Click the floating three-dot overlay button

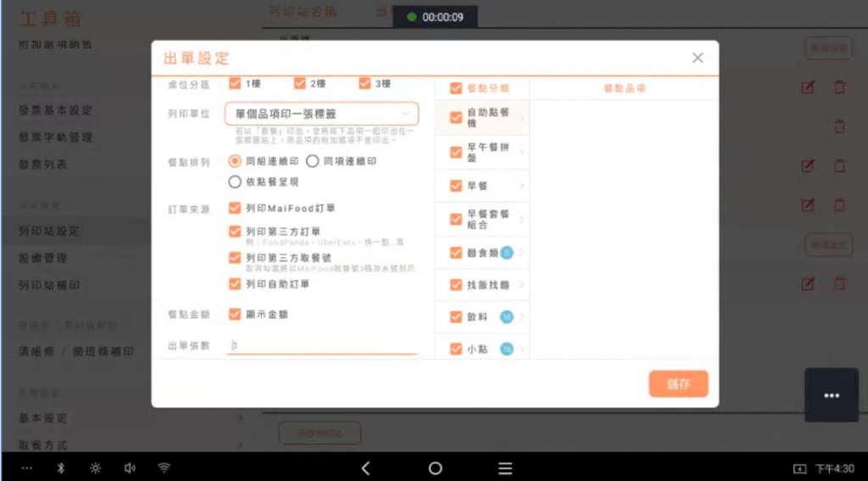[x=831, y=395]
